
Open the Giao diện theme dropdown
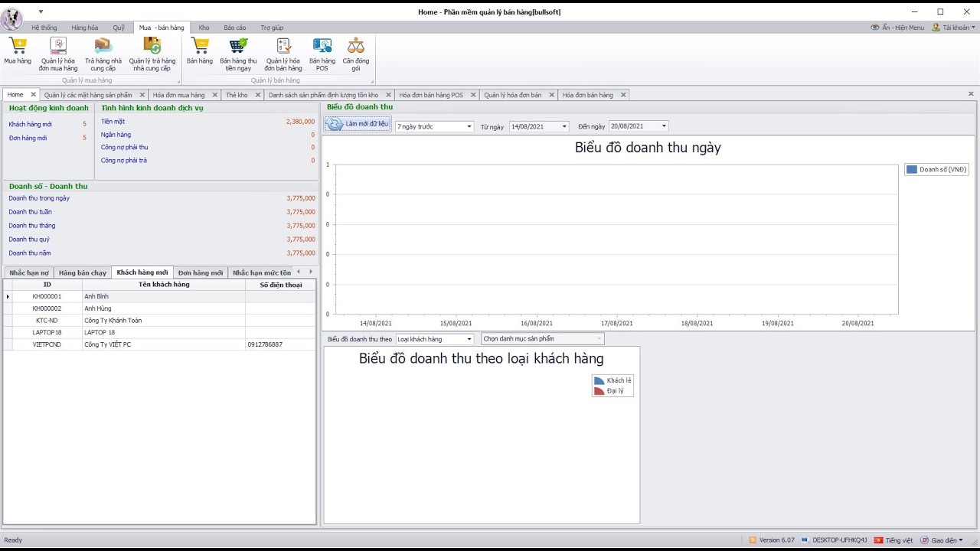click(x=942, y=540)
